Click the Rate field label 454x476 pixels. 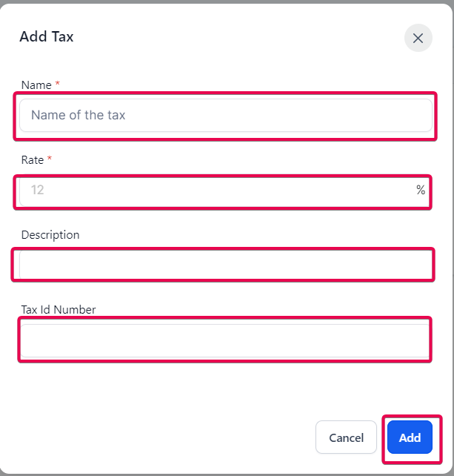pos(33,160)
